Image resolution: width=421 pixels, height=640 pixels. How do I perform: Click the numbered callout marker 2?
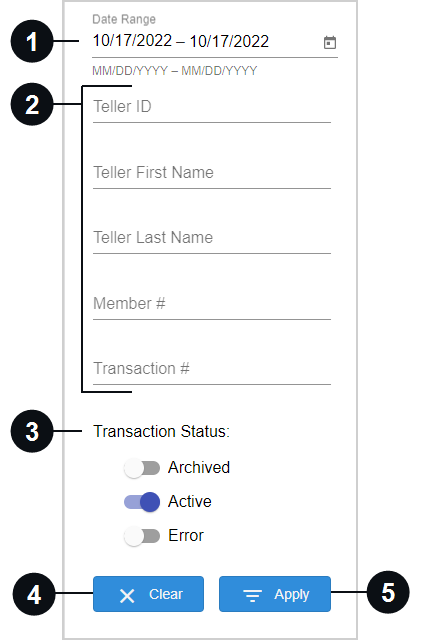coord(32,104)
